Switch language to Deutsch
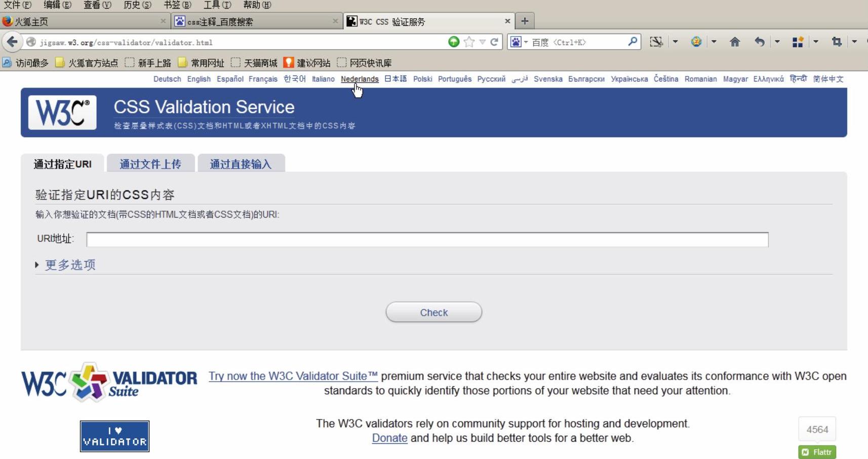Viewport: 868px width, 459px height. tap(167, 79)
